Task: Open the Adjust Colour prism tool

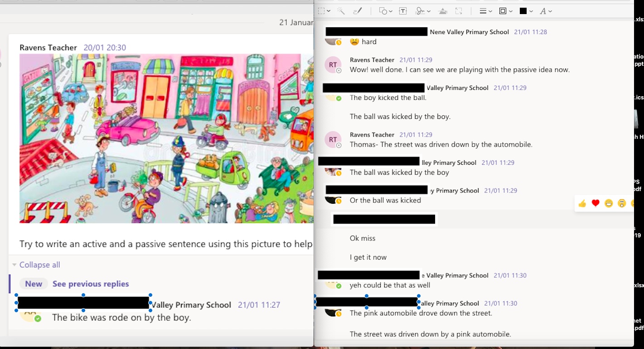Action: pyautogui.click(x=443, y=11)
